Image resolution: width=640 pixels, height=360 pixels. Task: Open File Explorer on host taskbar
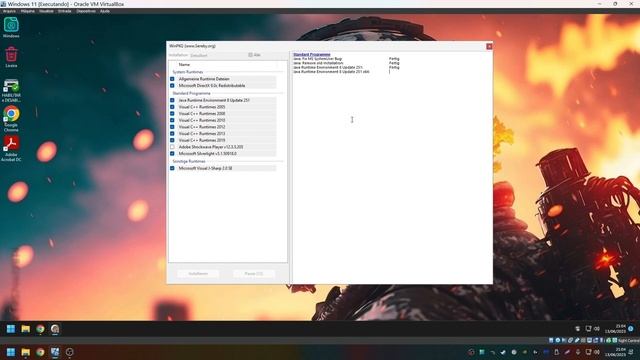point(25,352)
